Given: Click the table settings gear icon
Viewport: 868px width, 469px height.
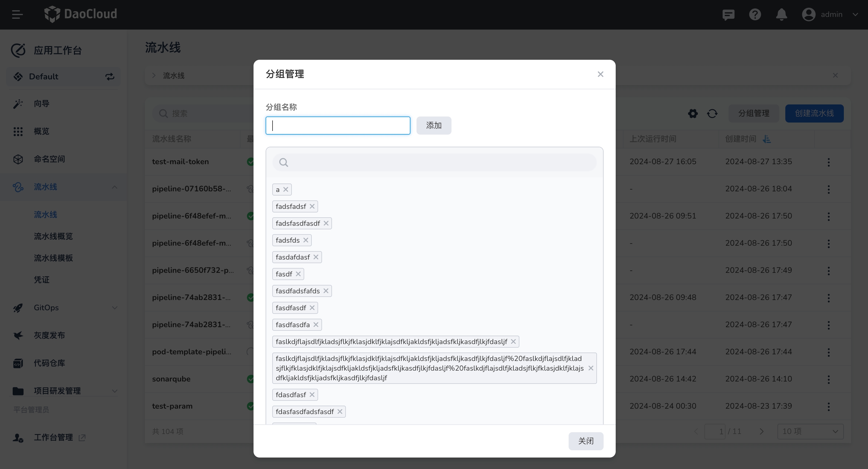Looking at the screenshot, I should coord(693,113).
